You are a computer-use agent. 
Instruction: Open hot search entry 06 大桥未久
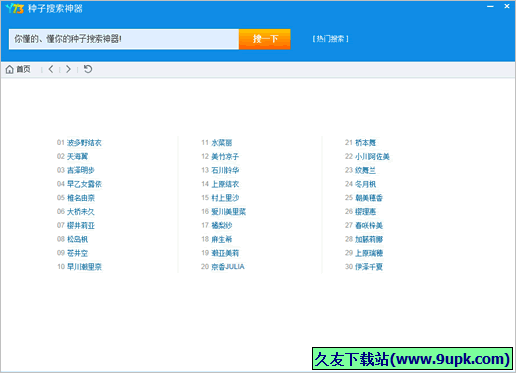click(x=81, y=212)
